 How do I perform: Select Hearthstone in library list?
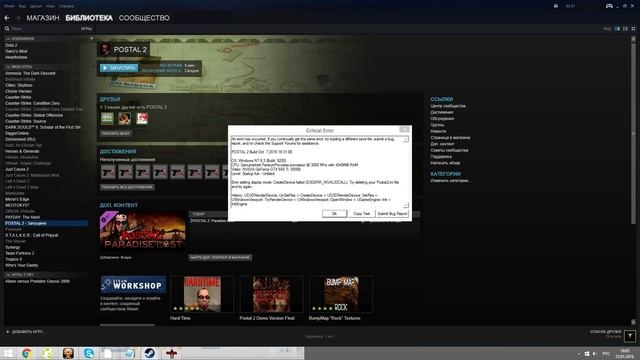pyautogui.click(x=16, y=57)
